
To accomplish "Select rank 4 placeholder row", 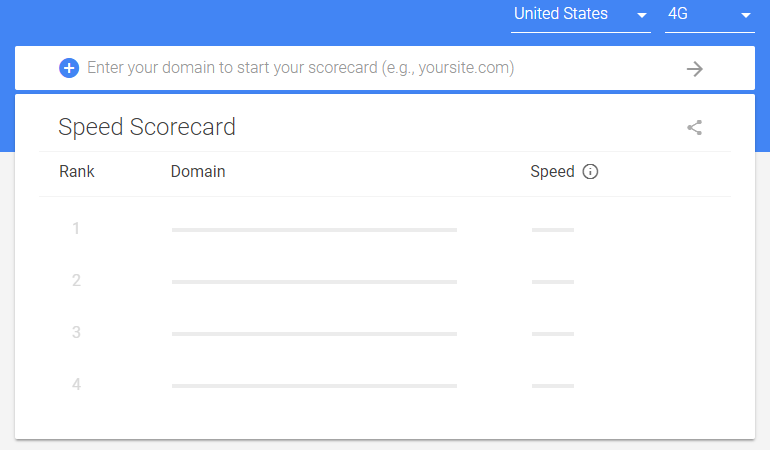I will (x=385, y=385).
